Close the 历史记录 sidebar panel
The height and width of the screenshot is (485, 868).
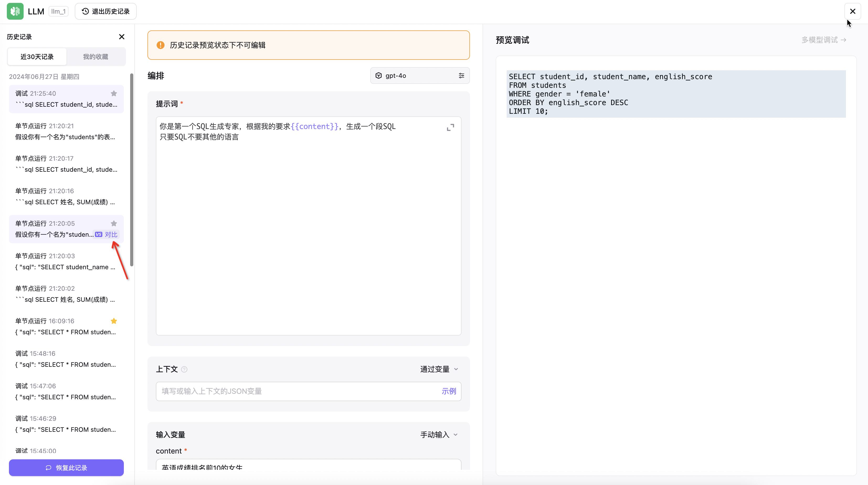click(x=122, y=37)
